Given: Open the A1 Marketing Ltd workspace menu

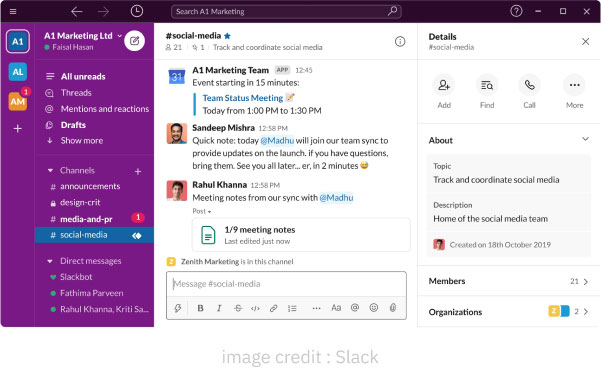Looking at the screenshot, I should (x=82, y=36).
